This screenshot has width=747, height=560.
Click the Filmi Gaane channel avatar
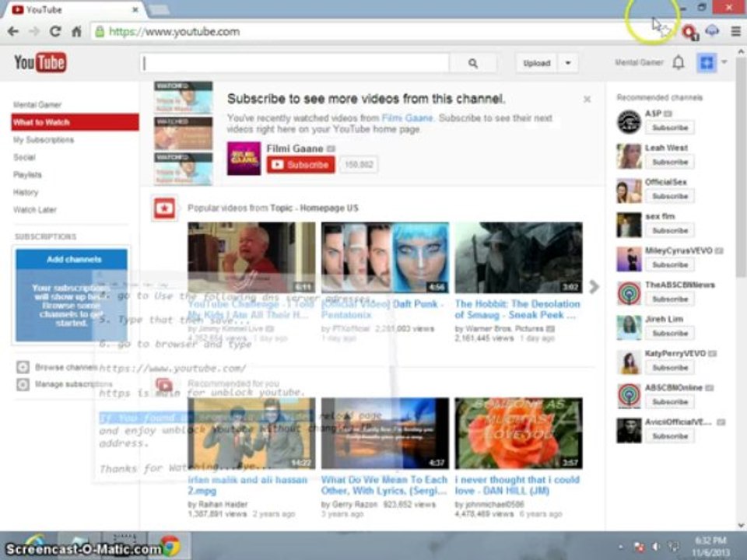[x=244, y=159]
